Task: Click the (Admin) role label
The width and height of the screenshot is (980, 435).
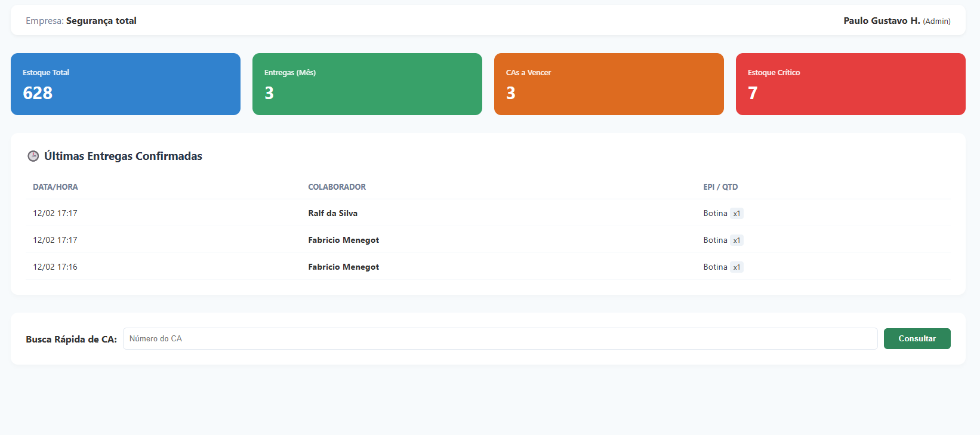Action: pos(936,21)
